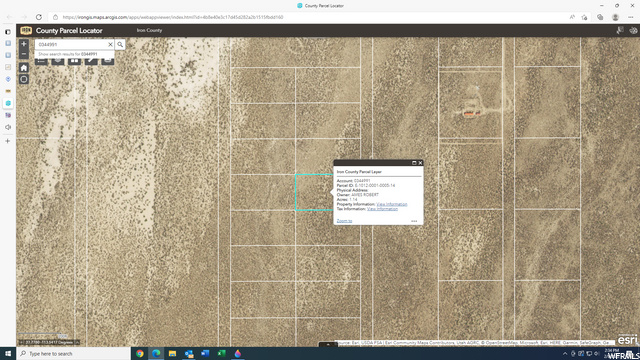The width and height of the screenshot is (640, 360).
Task: Open browser Collections button
Action: tap(600, 17)
